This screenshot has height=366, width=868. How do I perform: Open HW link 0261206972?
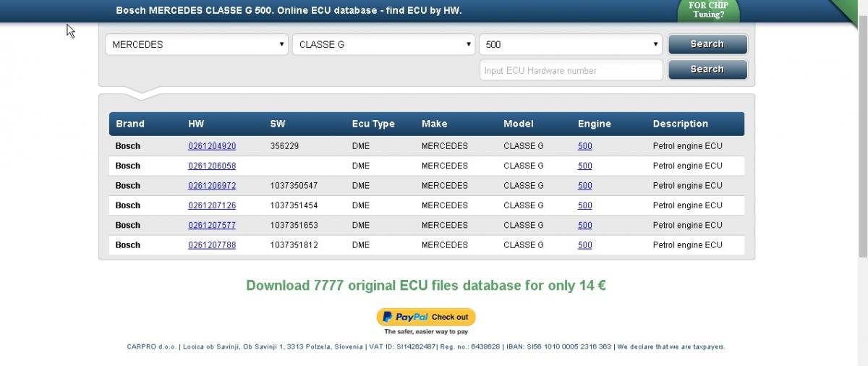coord(212,186)
